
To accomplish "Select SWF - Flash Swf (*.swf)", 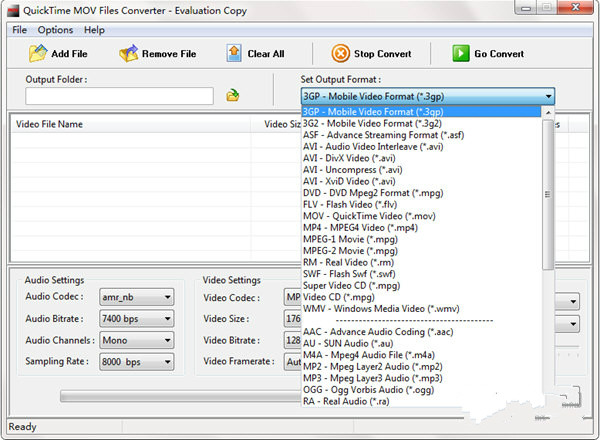I will coord(421,274).
